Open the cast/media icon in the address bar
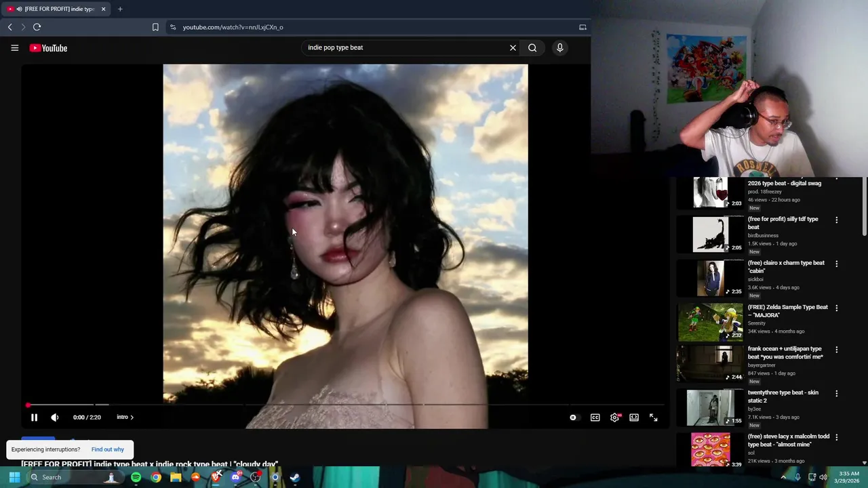The height and width of the screenshot is (488, 868). click(583, 27)
